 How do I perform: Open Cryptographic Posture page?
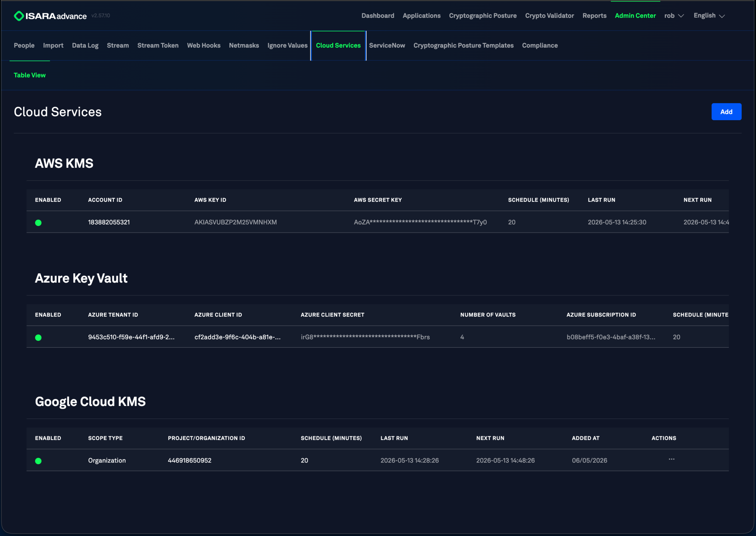tap(483, 16)
